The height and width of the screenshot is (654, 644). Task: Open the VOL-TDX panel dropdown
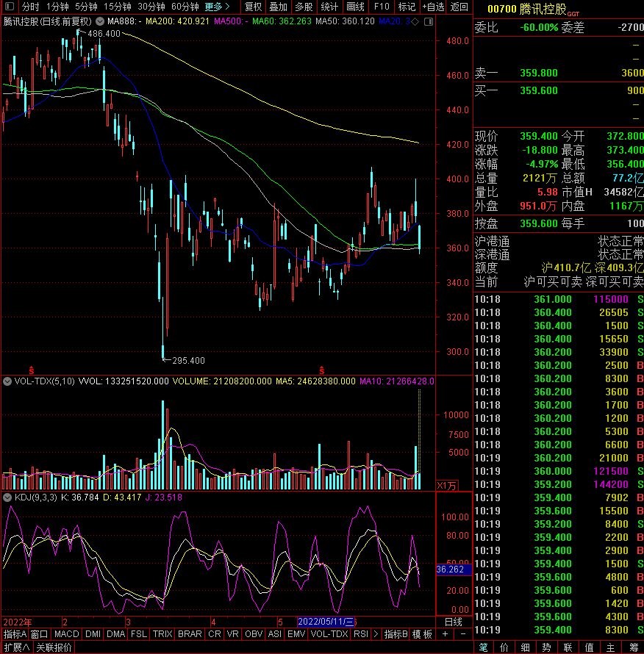(7, 381)
